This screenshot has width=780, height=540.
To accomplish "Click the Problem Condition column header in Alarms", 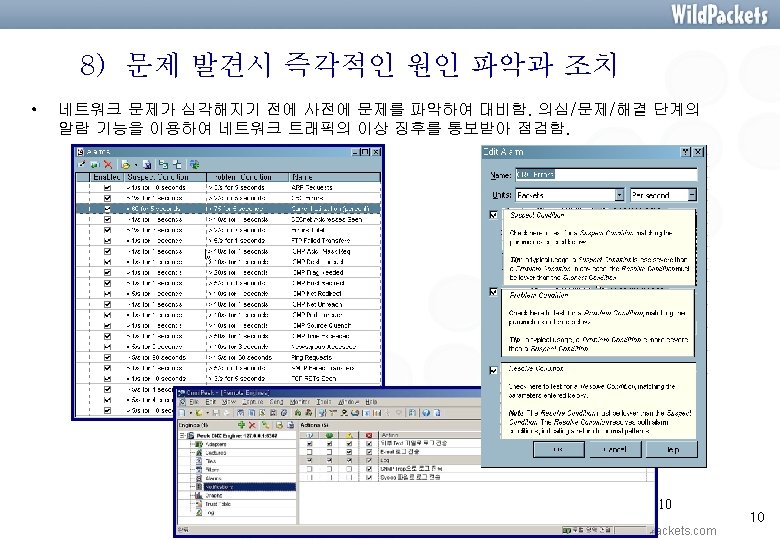I will point(248,177).
